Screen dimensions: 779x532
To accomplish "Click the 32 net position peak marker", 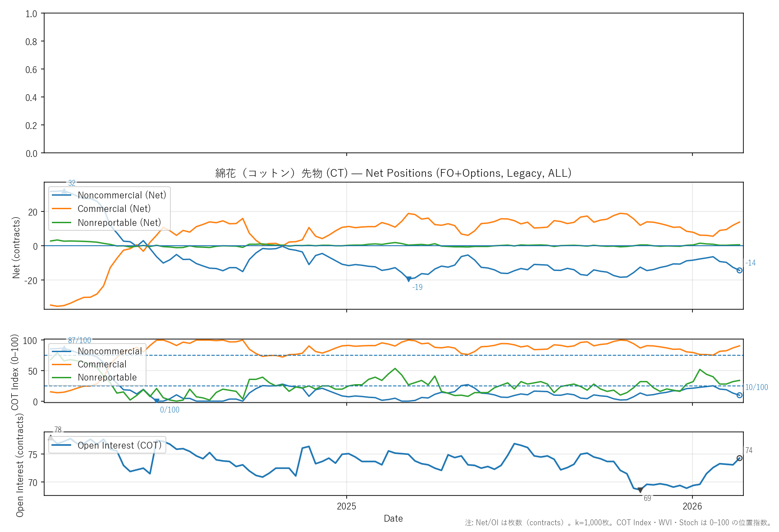I will click(64, 191).
